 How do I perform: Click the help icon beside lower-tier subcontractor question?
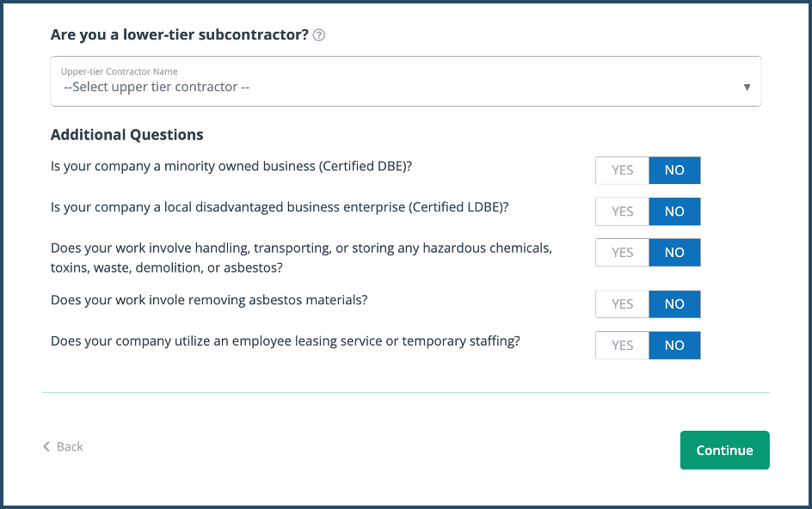click(x=319, y=35)
